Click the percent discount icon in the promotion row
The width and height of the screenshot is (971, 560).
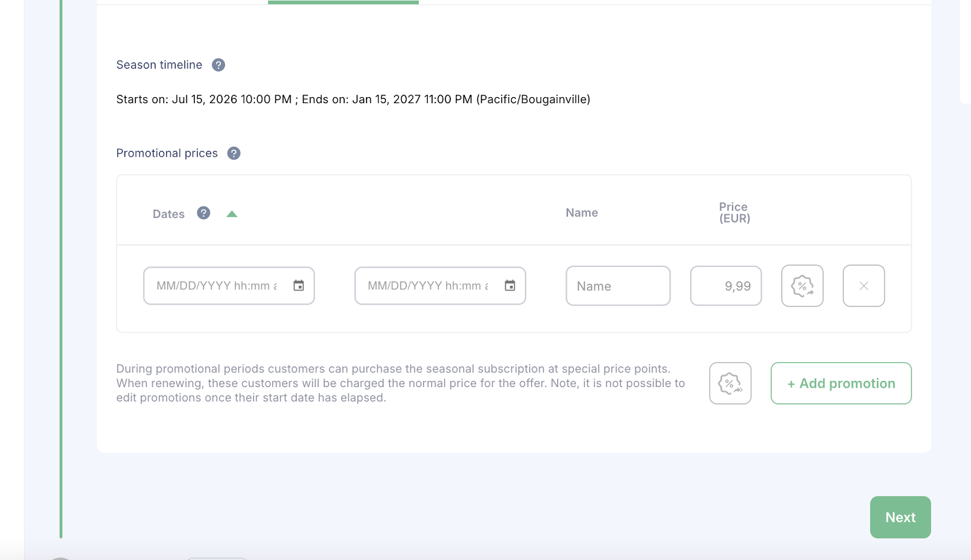click(802, 286)
